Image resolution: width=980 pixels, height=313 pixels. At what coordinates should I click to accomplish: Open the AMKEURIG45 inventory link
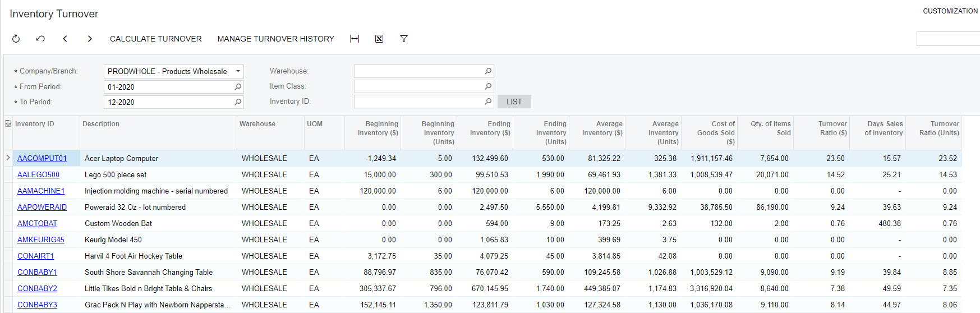click(x=41, y=240)
